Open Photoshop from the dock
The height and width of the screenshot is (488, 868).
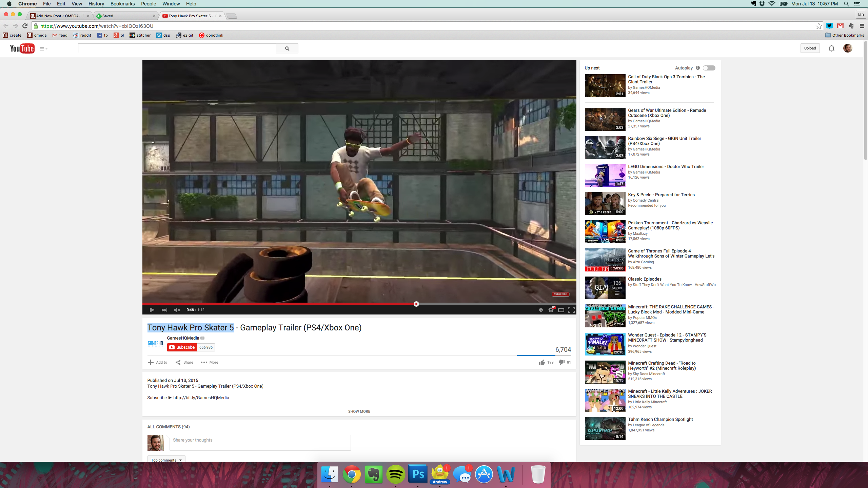click(x=418, y=474)
